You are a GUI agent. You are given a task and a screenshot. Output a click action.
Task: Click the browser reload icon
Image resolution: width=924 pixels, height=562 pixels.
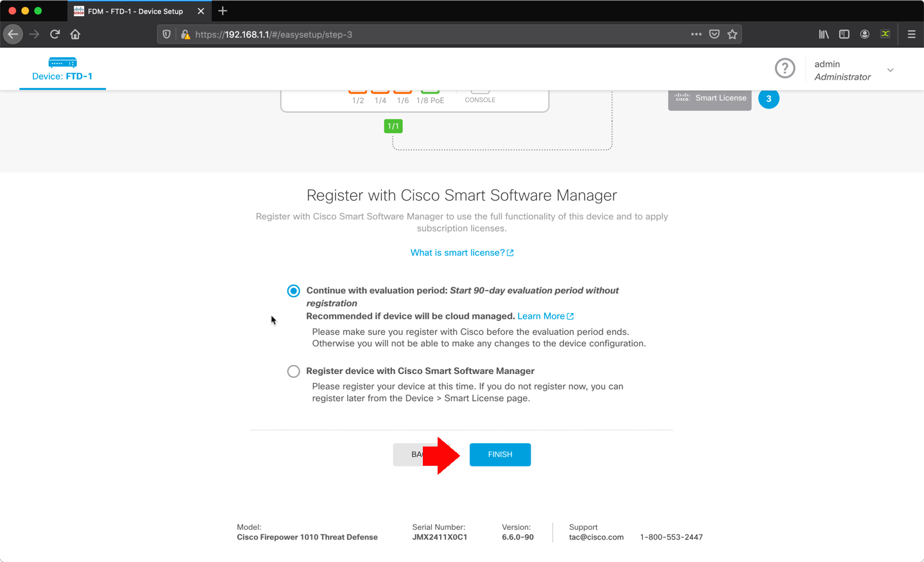55,34
